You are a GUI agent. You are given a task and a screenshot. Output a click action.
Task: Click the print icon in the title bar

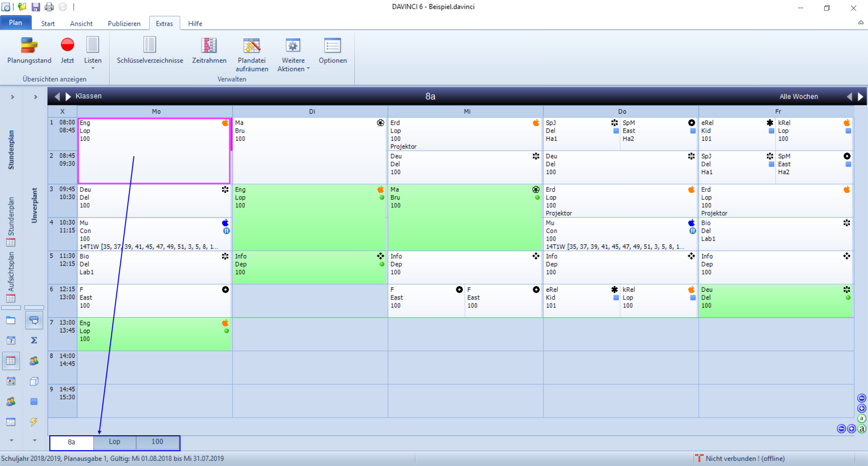(x=49, y=7)
